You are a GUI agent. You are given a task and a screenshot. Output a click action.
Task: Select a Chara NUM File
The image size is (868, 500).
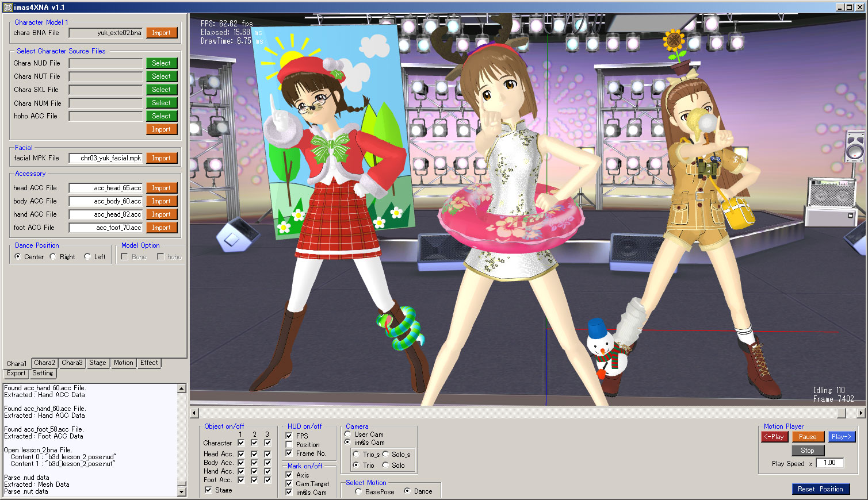162,103
